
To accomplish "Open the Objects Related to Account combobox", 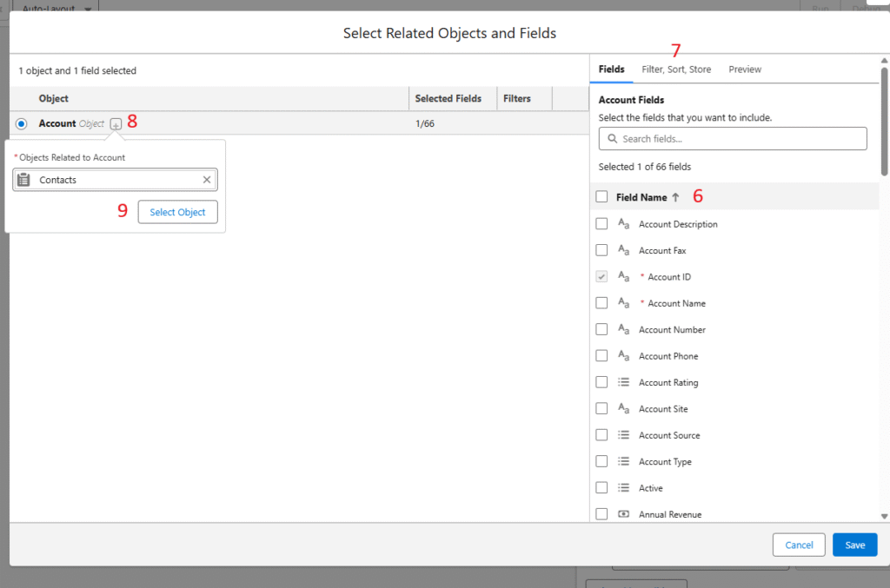I will click(x=116, y=180).
